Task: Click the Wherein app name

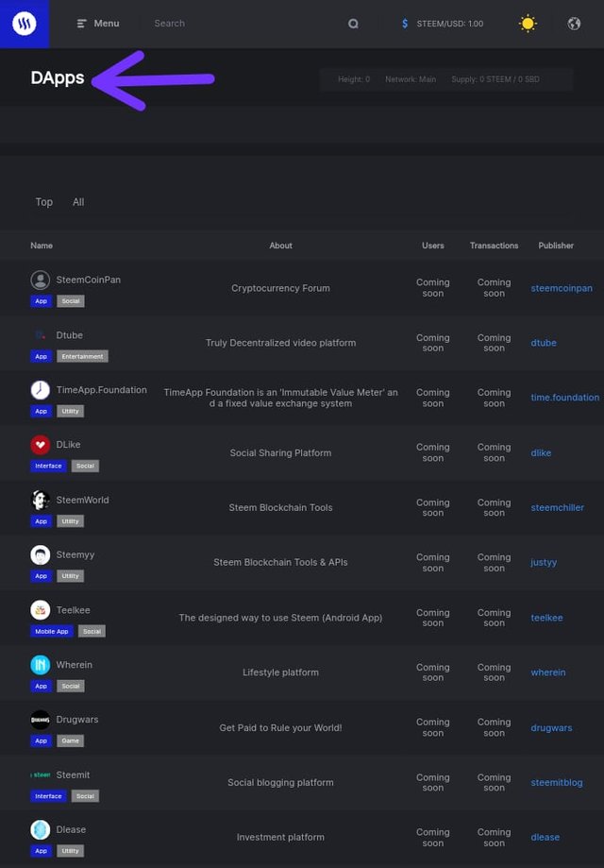Action: pos(75,665)
